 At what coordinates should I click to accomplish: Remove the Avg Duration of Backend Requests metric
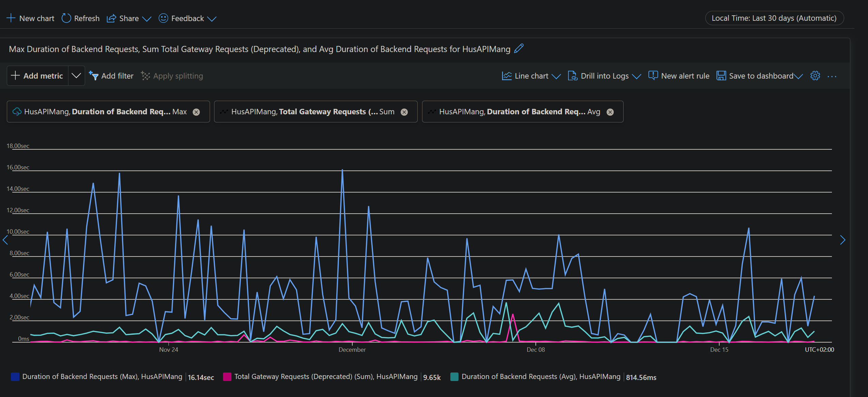(x=610, y=112)
